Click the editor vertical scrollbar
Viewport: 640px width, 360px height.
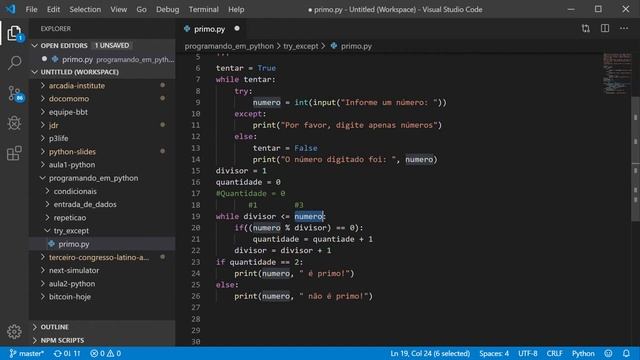[x=636, y=159]
